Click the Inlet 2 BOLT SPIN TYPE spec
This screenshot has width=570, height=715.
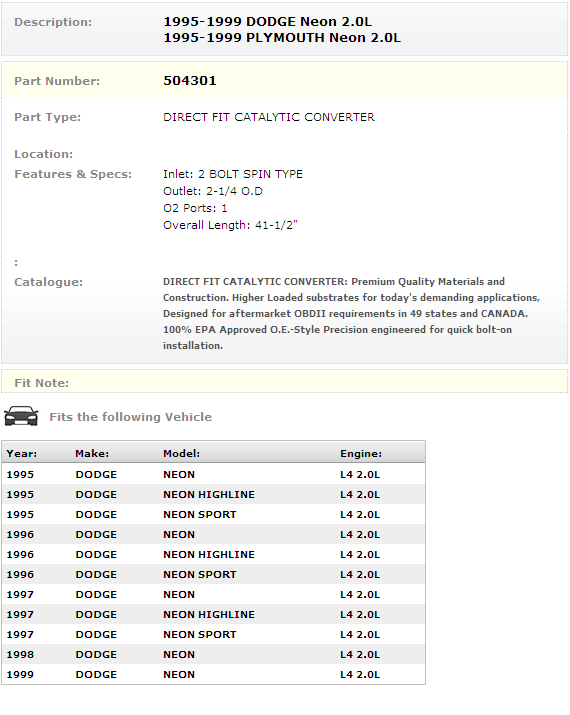pyautogui.click(x=233, y=174)
